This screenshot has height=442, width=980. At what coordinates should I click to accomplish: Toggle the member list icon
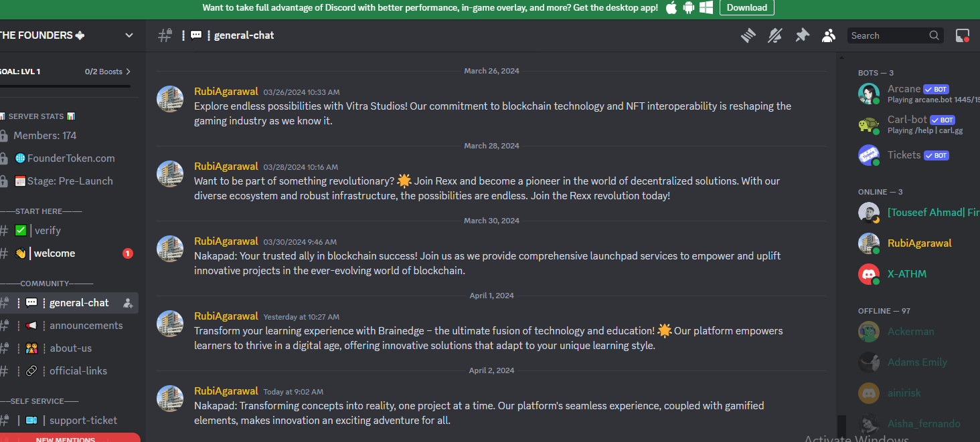[829, 35]
